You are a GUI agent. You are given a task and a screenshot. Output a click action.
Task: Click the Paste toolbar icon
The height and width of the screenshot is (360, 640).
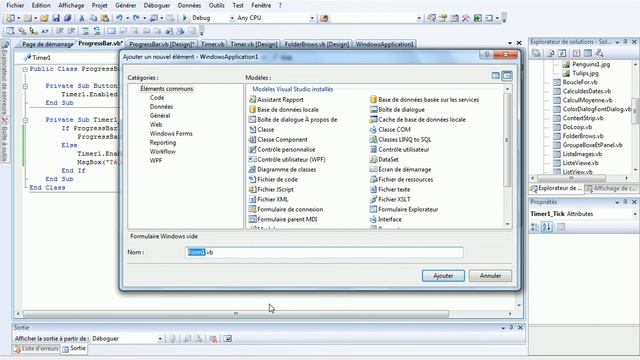pos(105,18)
